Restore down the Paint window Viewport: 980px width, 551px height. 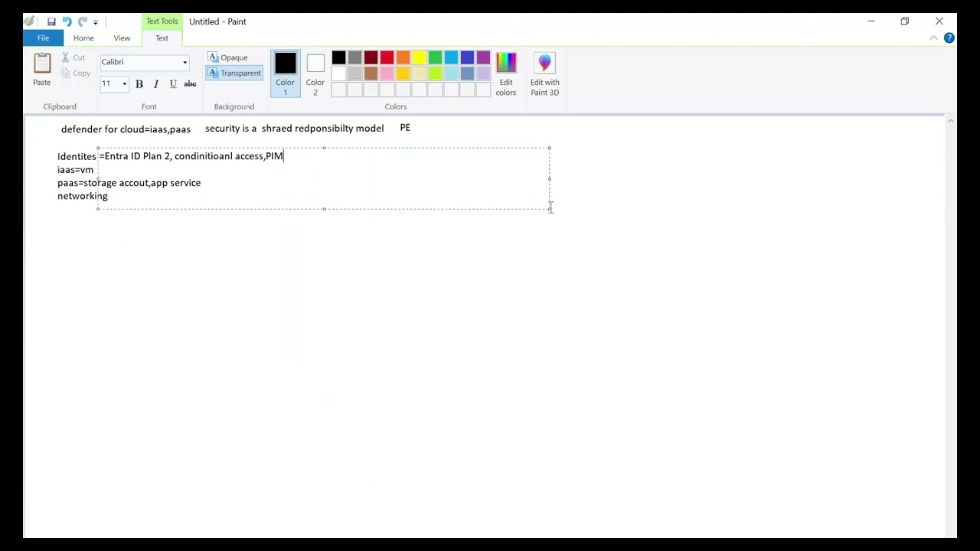905,21
